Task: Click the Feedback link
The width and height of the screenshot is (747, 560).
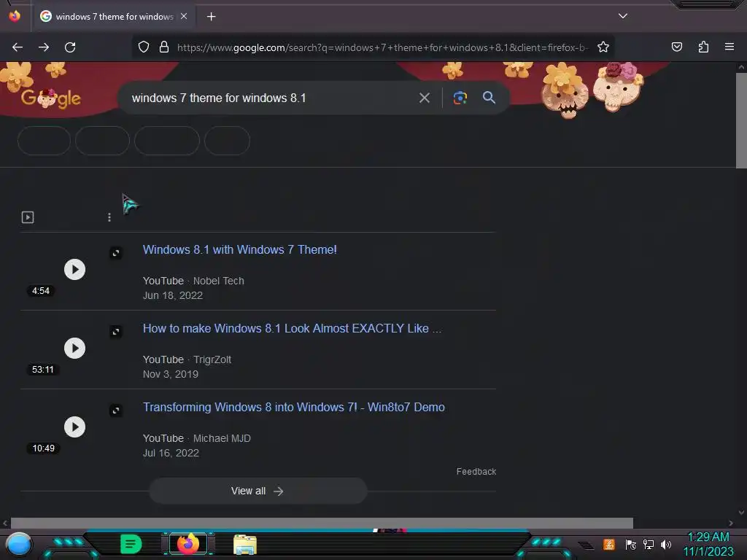Action: click(476, 472)
